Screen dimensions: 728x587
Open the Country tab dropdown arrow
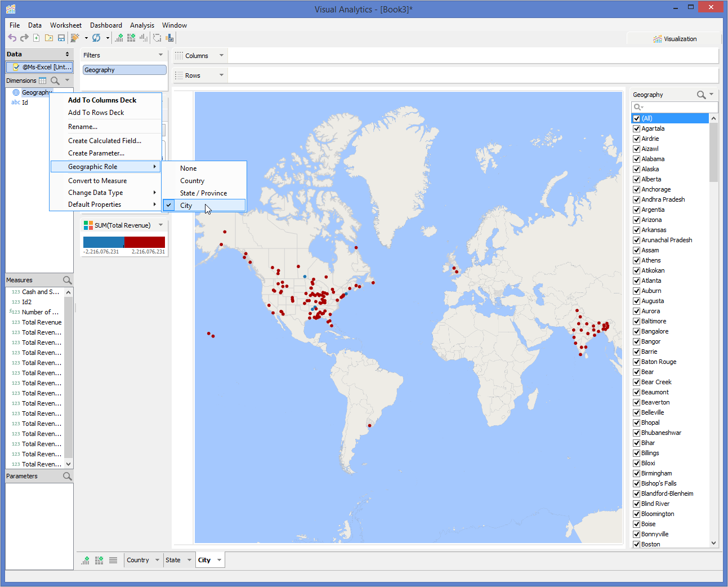pos(157,560)
